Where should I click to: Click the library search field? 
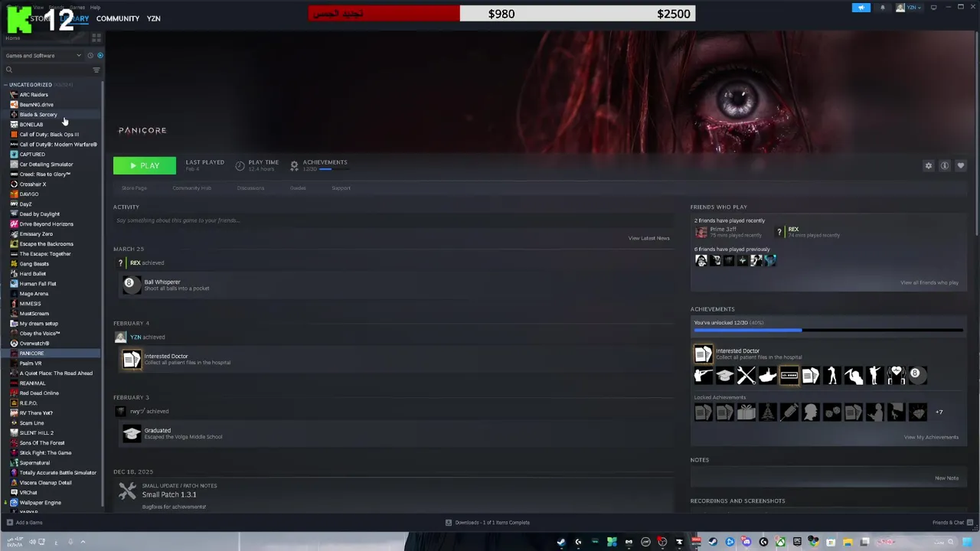46,70
